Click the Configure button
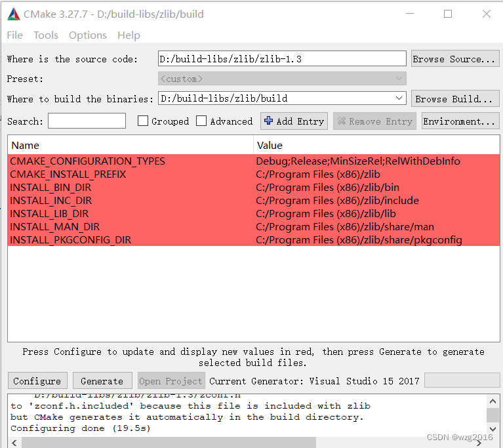 pos(37,381)
